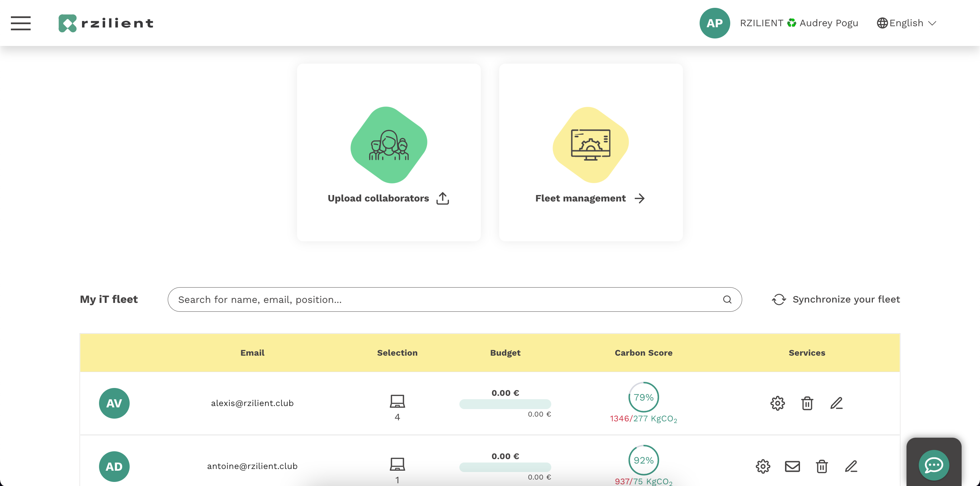Image resolution: width=980 pixels, height=486 pixels.
Task: Click the magnifier search icon
Action: [x=727, y=299]
